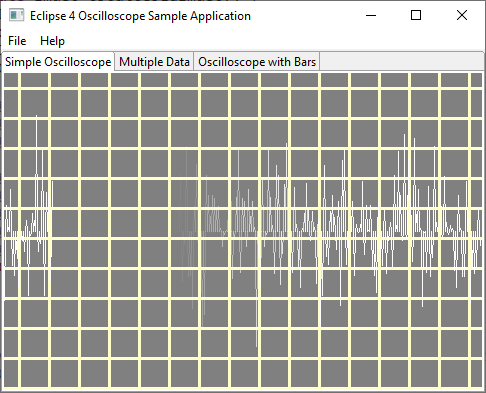Click the empty top row of the oscilloscope grid

243,80
